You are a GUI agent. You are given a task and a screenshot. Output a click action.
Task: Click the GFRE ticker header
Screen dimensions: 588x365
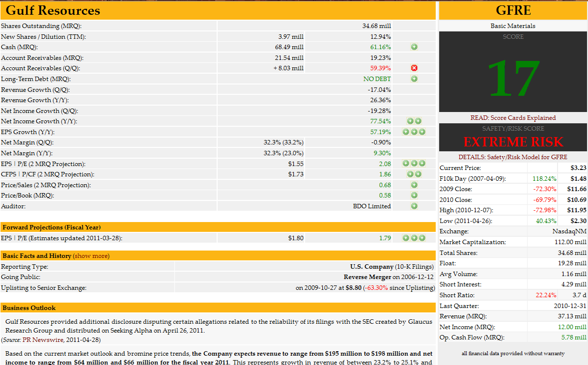513,10
